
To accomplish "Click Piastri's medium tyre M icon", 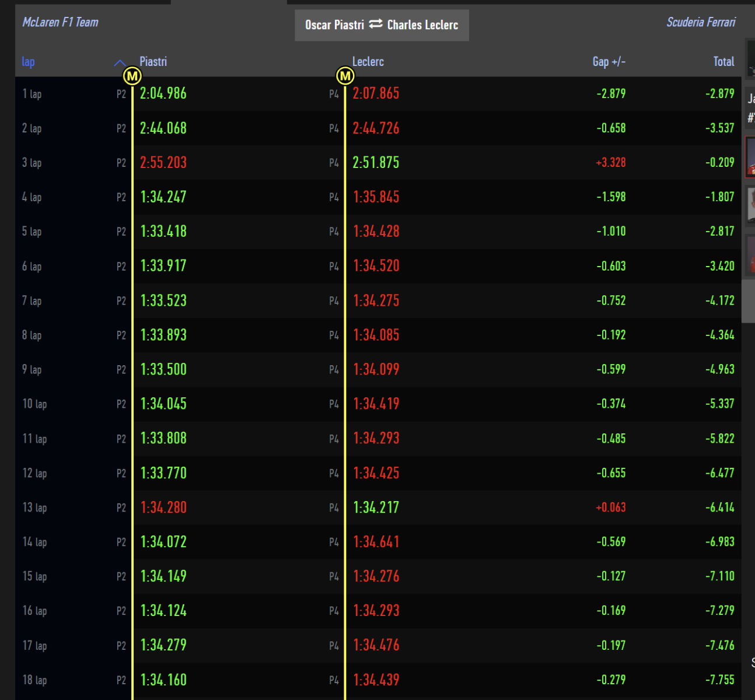I will (132, 76).
